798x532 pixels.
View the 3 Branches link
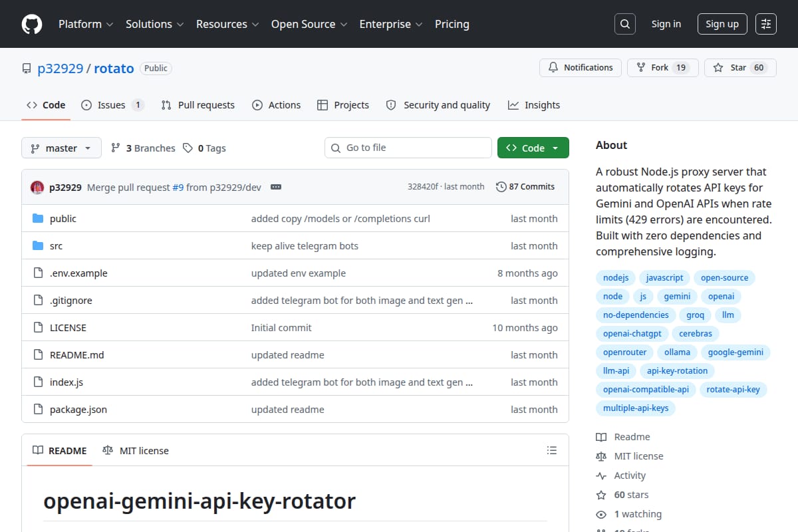coord(143,148)
